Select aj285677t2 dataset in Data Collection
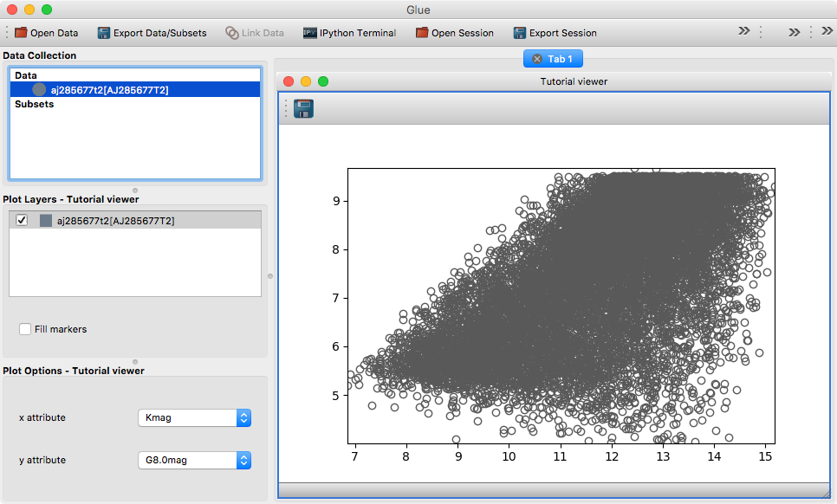This screenshot has height=504, width=837. [109, 89]
